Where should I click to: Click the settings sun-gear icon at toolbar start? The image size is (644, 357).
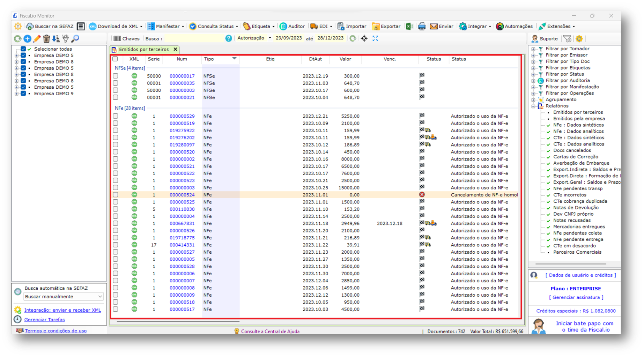(x=18, y=26)
